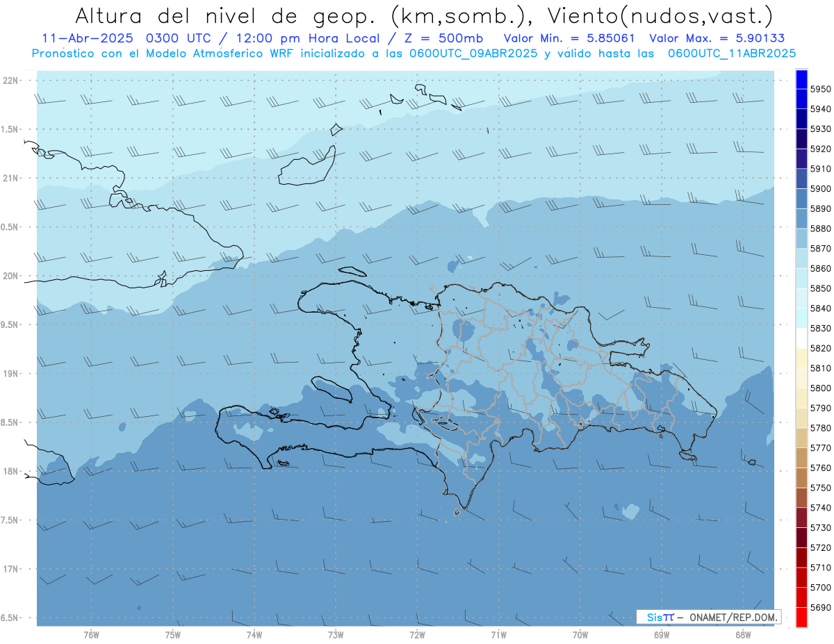Click the '5900' colorbar label
The width and height of the screenshot is (834, 644).
(x=821, y=188)
